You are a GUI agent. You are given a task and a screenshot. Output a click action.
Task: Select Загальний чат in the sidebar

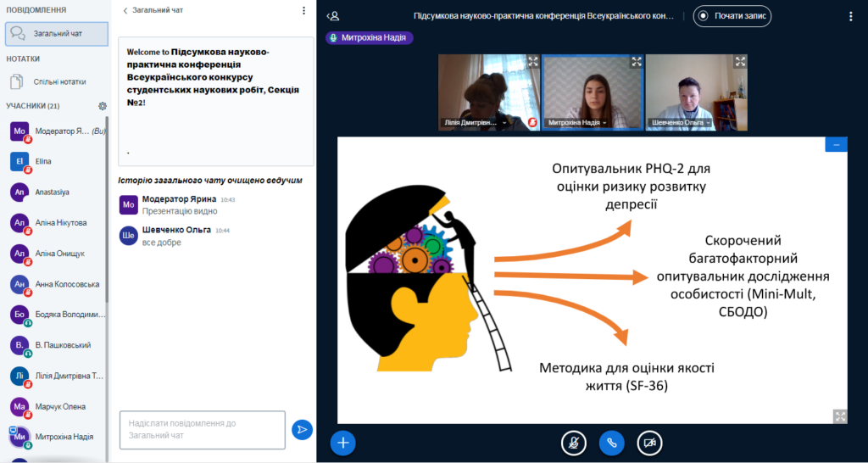(x=56, y=33)
